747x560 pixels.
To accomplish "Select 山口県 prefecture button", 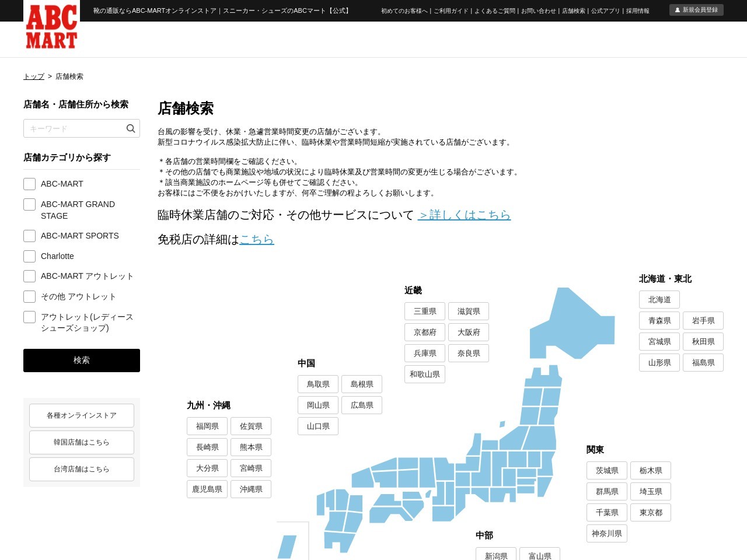I will [318, 426].
